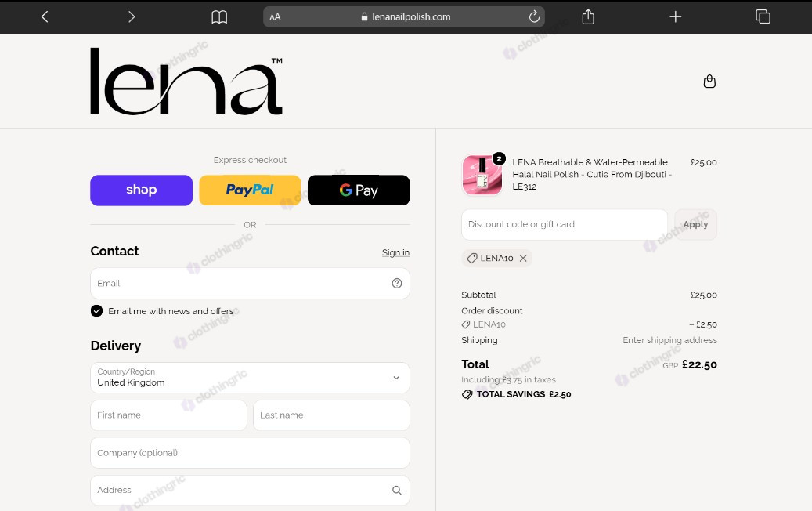Choose Google Pay express checkout

coord(359,190)
